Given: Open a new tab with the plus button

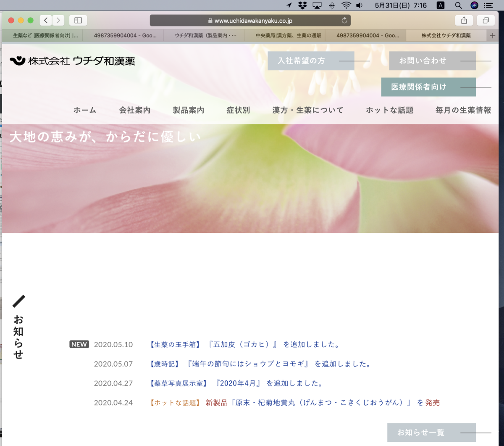Looking at the screenshot, I should pos(493,35).
